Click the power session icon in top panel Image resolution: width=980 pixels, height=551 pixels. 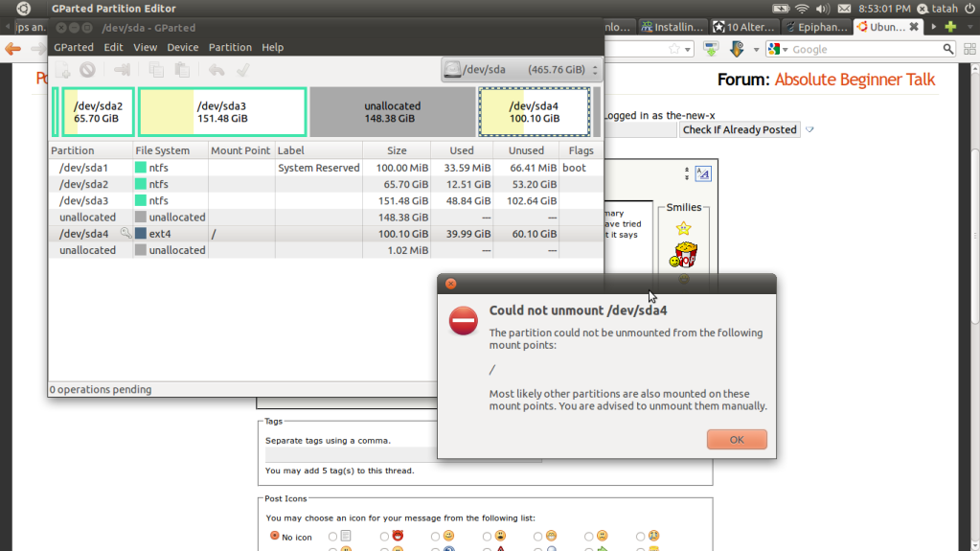pos(970,8)
